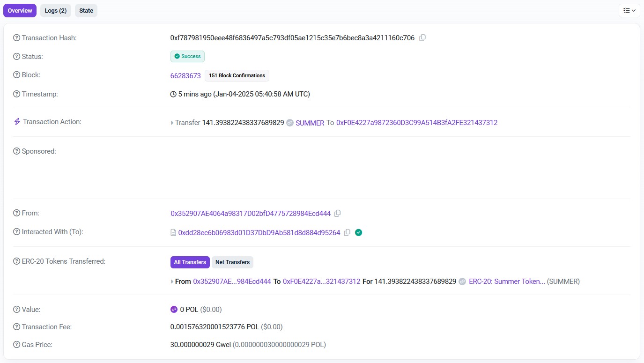This screenshot has width=644, height=363.
Task: Click the help icon next to Transaction Fee
Action: 17,327
